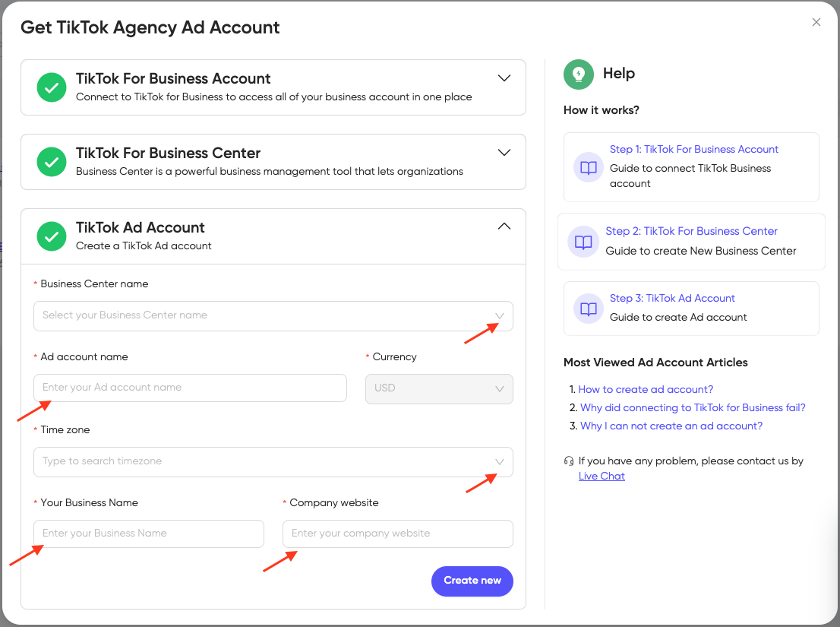Open the Business Center name dropdown
The width and height of the screenshot is (840, 627).
click(500, 316)
